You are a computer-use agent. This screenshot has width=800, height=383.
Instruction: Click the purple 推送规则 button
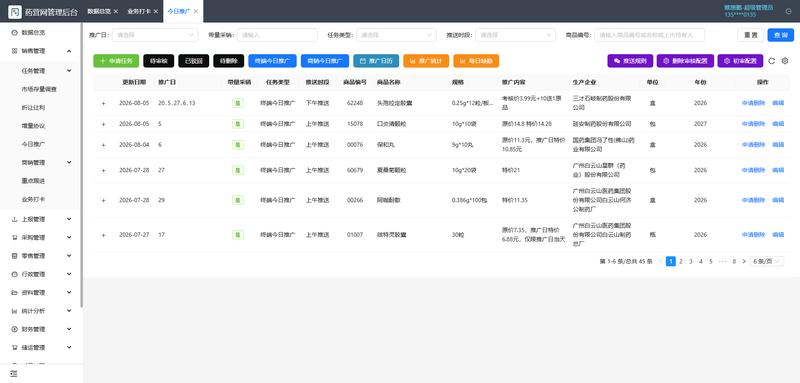[630, 61]
